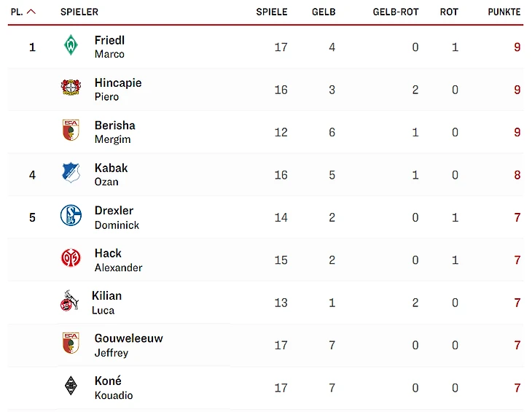Sort by the ROT red cards header

coord(449,12)
